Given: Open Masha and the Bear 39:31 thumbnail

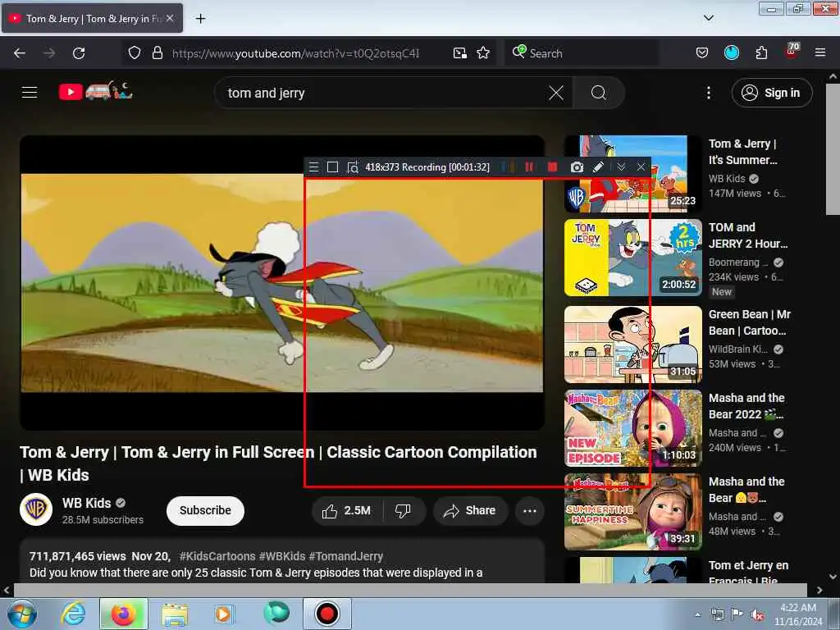Looking at the screenshot, I should [x=632, y=512].
